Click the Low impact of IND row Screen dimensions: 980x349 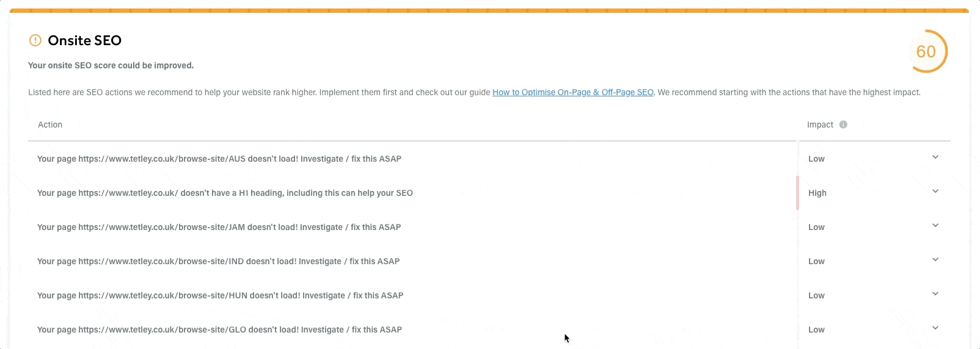click(816, 261)
